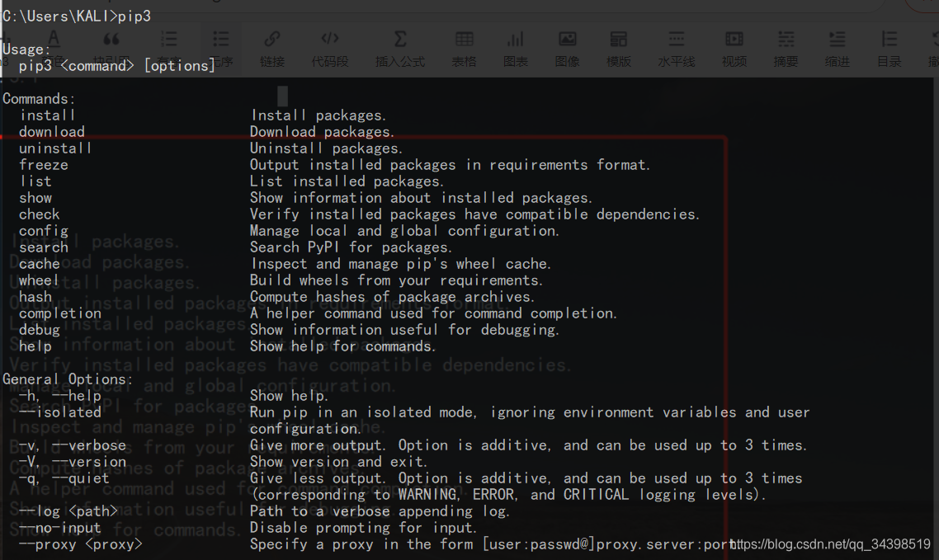Click the "General Options:" heading
Image resolution: width=939 pixels, height=560 pixels.
(68, 379)
